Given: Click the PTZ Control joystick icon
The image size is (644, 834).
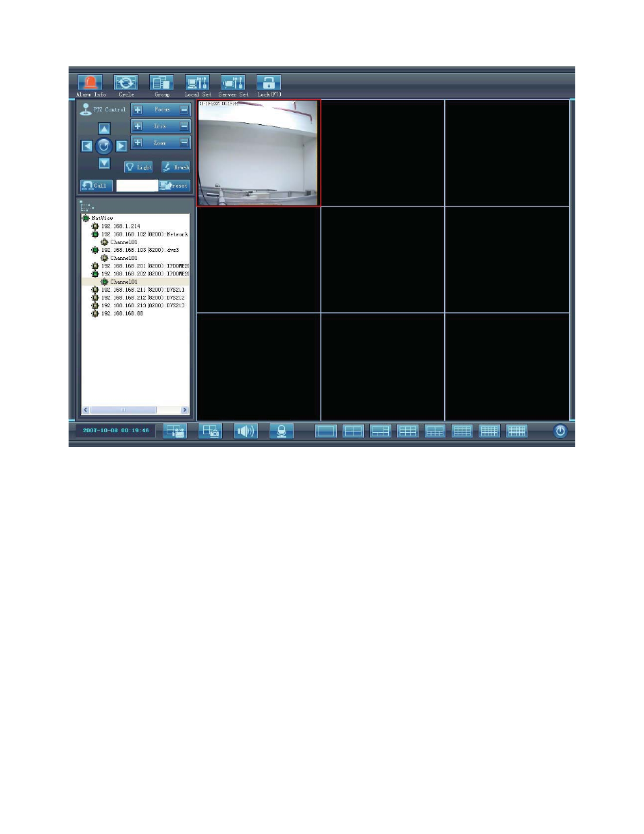Looking at the screenshot, I should 86,109.
